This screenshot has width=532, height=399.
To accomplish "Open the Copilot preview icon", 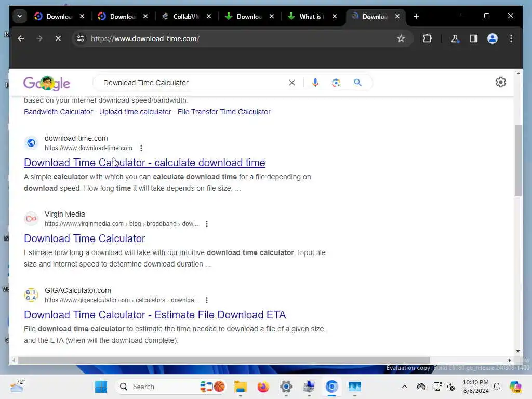I will [515, 387].
